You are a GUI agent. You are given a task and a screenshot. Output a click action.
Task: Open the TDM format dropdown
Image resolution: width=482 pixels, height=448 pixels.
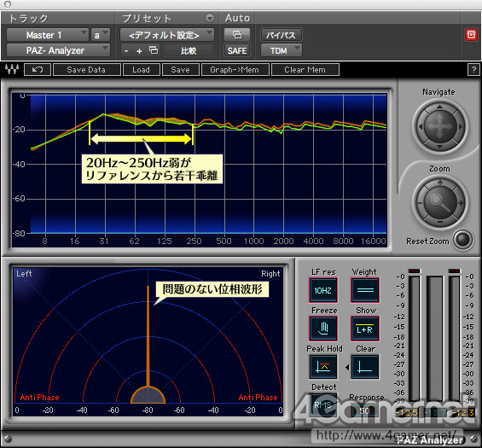point(281,50)
